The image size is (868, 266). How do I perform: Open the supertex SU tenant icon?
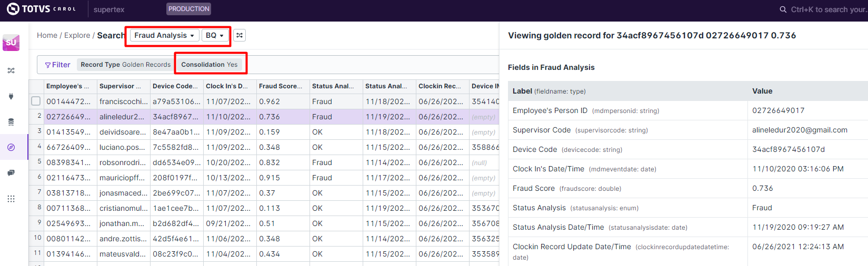tap(11, 43)
